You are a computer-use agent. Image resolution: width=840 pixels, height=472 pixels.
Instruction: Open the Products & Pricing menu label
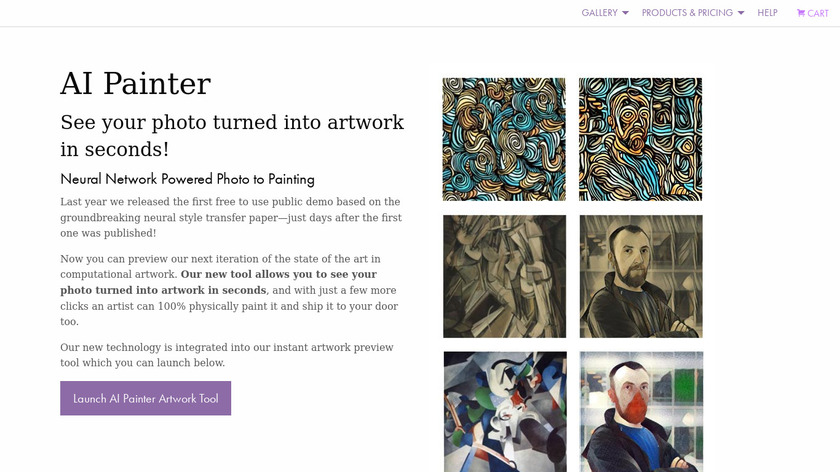pos(687,13)
